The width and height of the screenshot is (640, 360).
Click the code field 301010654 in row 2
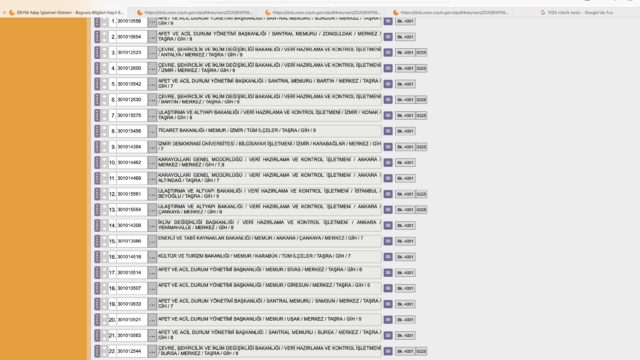click(131, 37)
